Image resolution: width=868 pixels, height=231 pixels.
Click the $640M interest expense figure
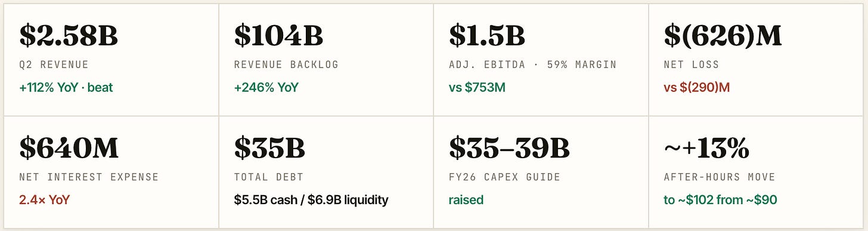(69, 148)
